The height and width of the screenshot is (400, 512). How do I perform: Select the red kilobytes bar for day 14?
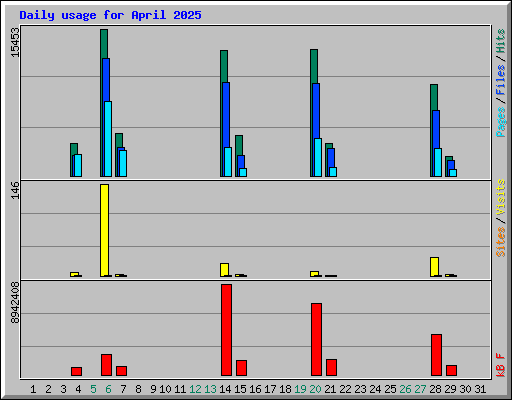click(x=226, y=330)
